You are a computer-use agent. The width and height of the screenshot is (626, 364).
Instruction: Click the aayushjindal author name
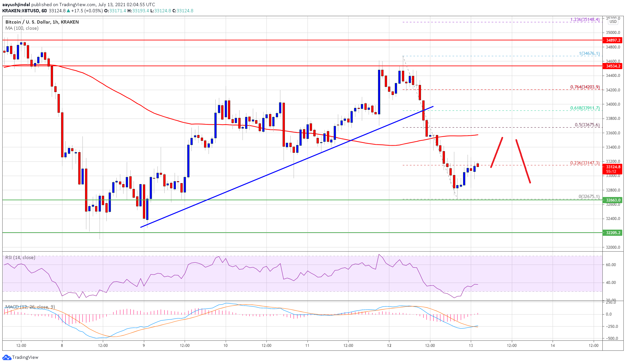[16, 5]
